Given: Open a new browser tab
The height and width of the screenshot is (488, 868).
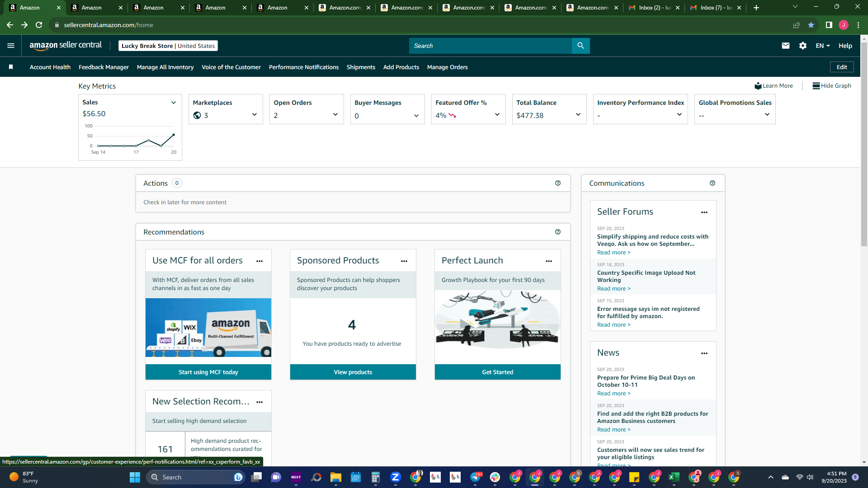Looking at the screenshot, I should (x=756, y=8).
